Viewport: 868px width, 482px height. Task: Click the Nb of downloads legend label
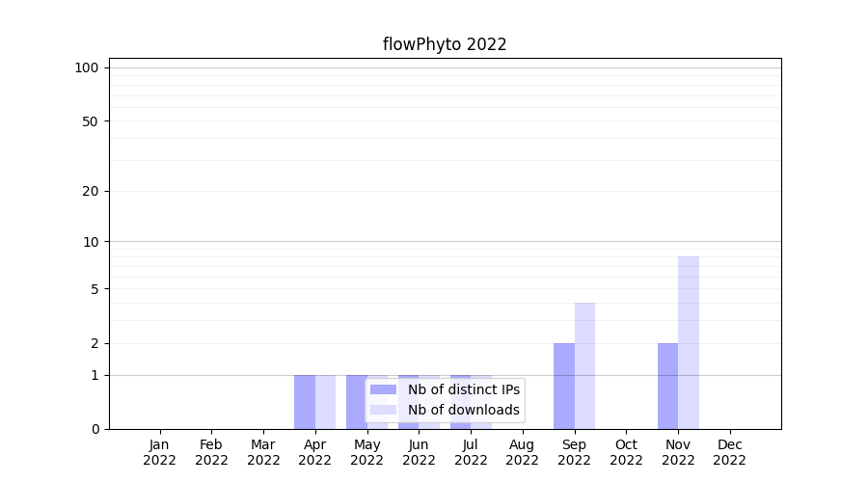click(463, 410)
